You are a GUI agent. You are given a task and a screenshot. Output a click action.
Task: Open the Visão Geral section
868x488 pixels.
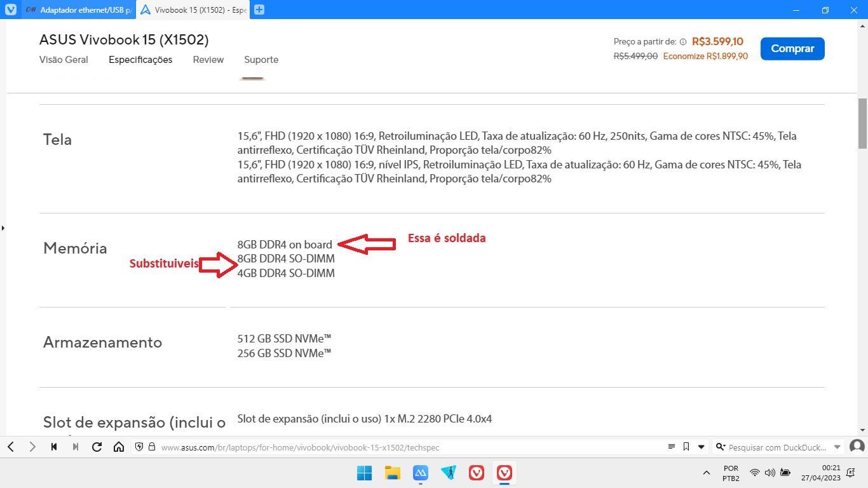64,60
